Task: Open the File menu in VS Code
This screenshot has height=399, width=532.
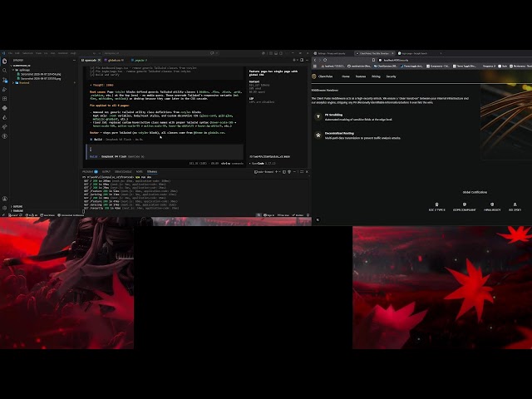Action: click(x=11, y=53)
